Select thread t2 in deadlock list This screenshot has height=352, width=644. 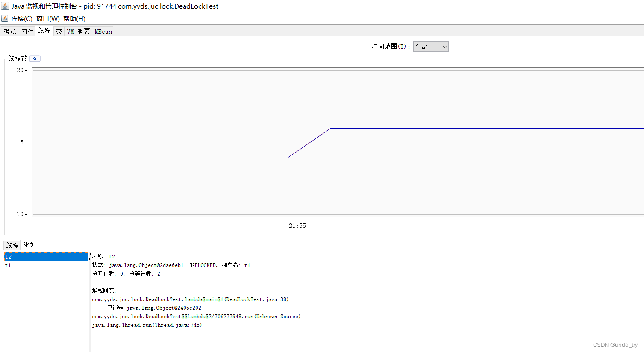point(46,257)
